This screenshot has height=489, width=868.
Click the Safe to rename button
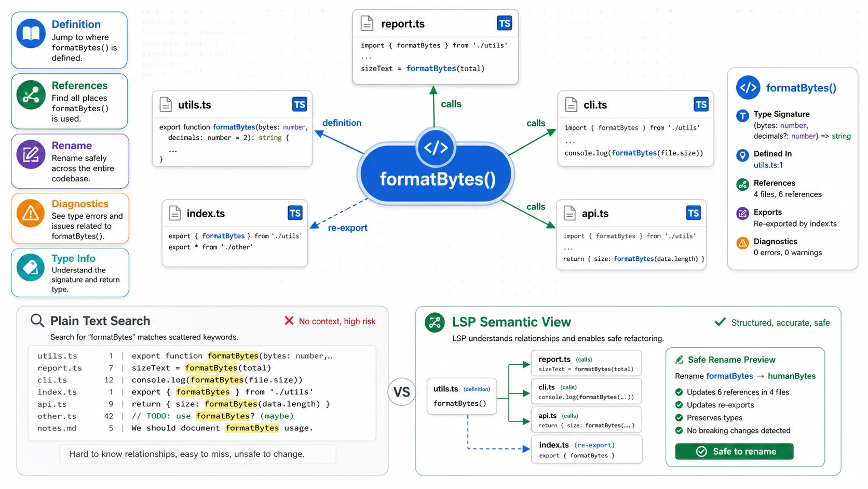click(x=734, y=452)
